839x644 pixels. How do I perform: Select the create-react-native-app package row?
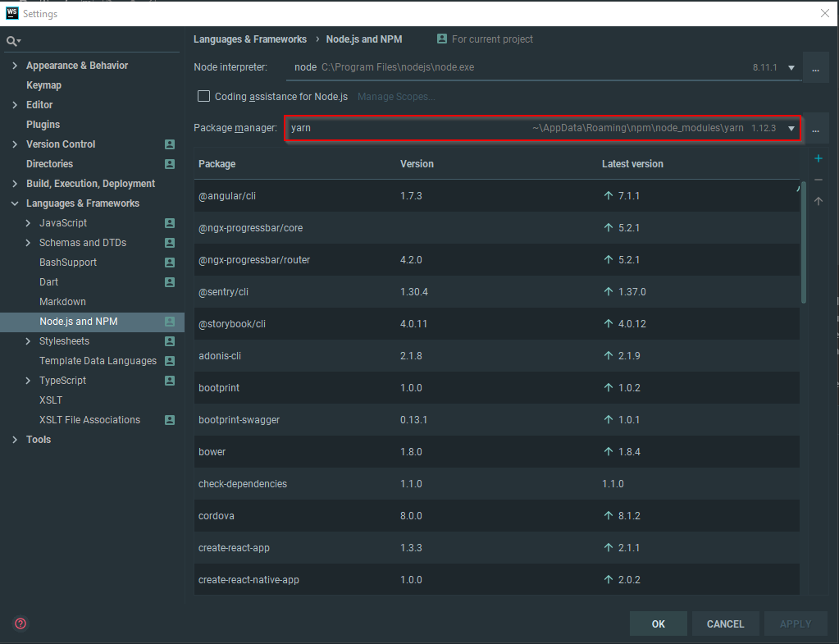coord(497,580)
